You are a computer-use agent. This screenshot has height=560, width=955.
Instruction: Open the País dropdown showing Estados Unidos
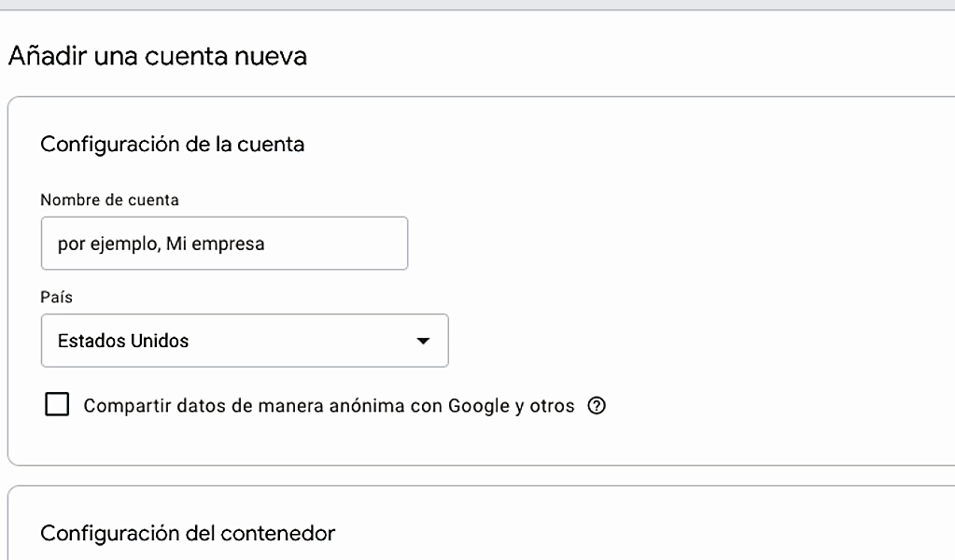click(x=245, y=341)
